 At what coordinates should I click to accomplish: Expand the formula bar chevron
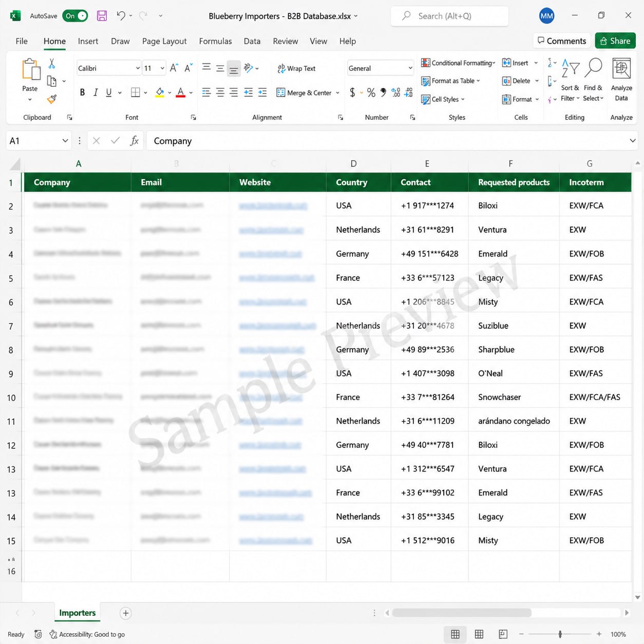(632, 141)
